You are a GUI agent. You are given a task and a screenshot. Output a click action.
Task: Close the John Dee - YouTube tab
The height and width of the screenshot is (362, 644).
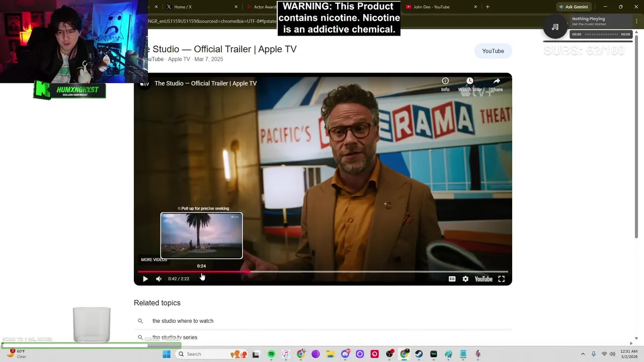(x=475, y=7)
